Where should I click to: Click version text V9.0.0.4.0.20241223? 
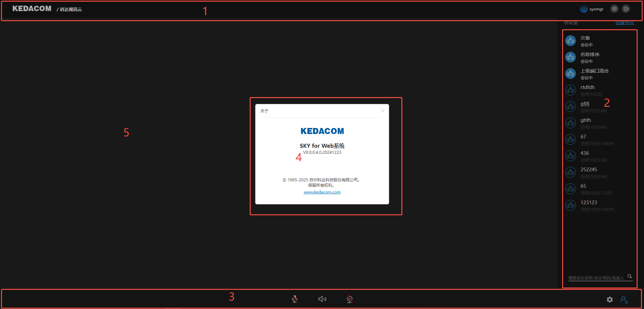coord(322,152)
